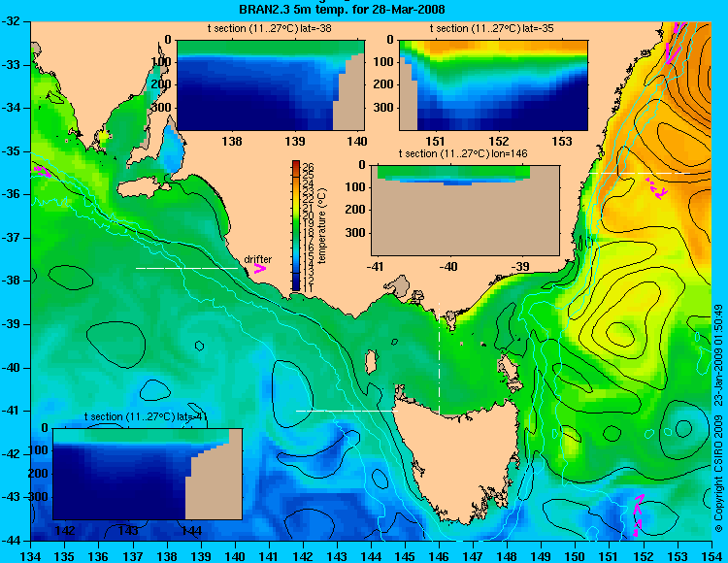Image resolution: width=728 pixels, height=563 pixels.
Task: Click the main map latitude label -40
Action: coord(11,368)
